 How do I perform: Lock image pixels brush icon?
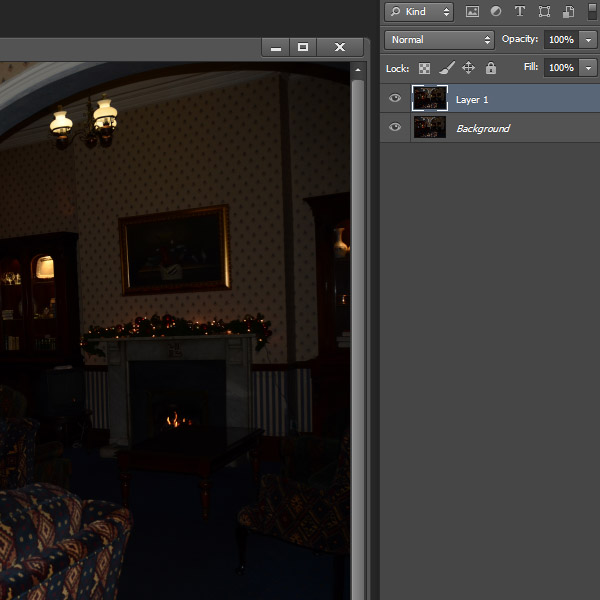pos(447,68)
